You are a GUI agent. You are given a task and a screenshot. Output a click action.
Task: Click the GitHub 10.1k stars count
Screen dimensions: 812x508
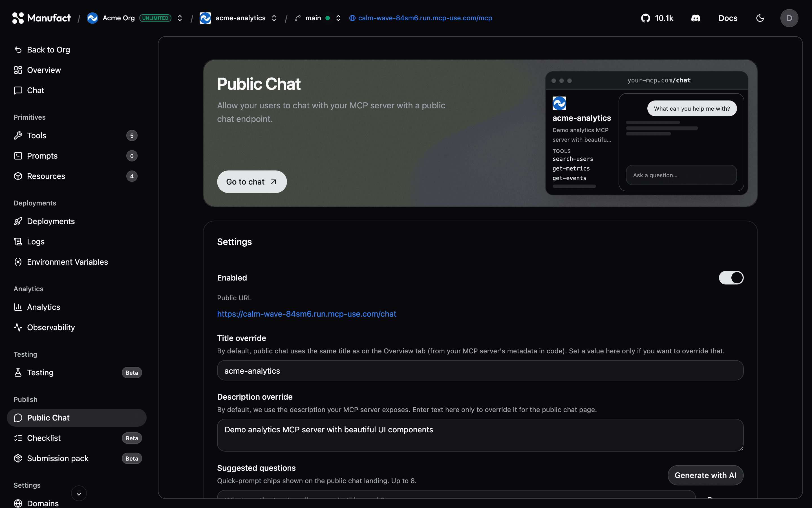(664, 18)
